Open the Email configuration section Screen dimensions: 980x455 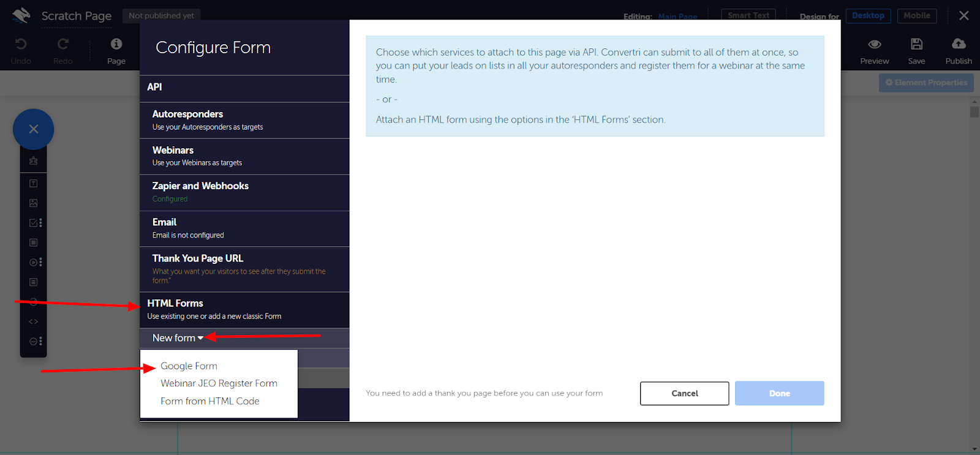click(x=244, y=228)
